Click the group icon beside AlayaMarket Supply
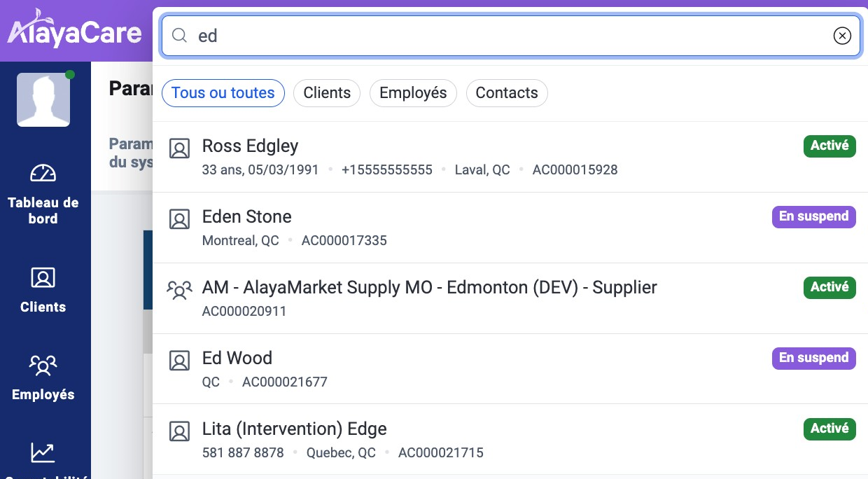 [180, 290]
